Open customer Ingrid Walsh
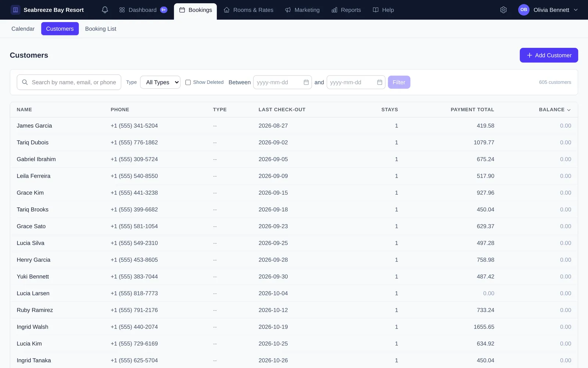Viewport: 588px width, 368px height. click(x=32, y=327)
